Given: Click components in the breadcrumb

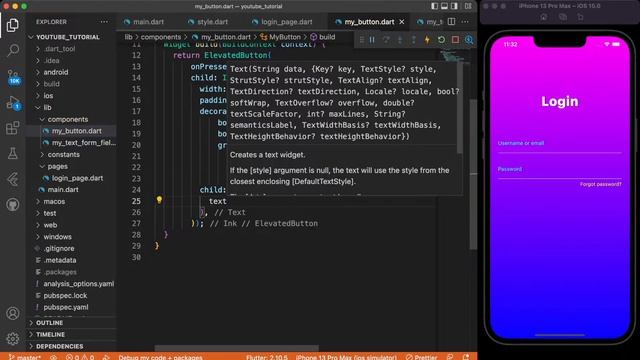Looking at the screenshot, I should 160,37.
